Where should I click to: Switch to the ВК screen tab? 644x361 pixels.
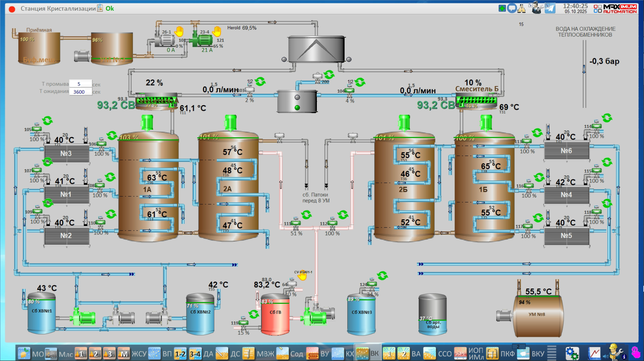click(368, 353)
